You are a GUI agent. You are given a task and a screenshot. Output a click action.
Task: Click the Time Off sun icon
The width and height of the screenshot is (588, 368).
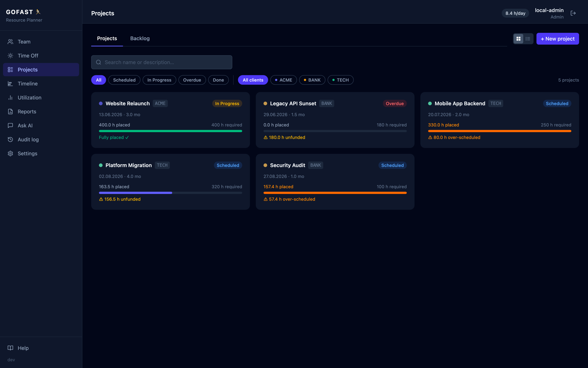(10, 56)
